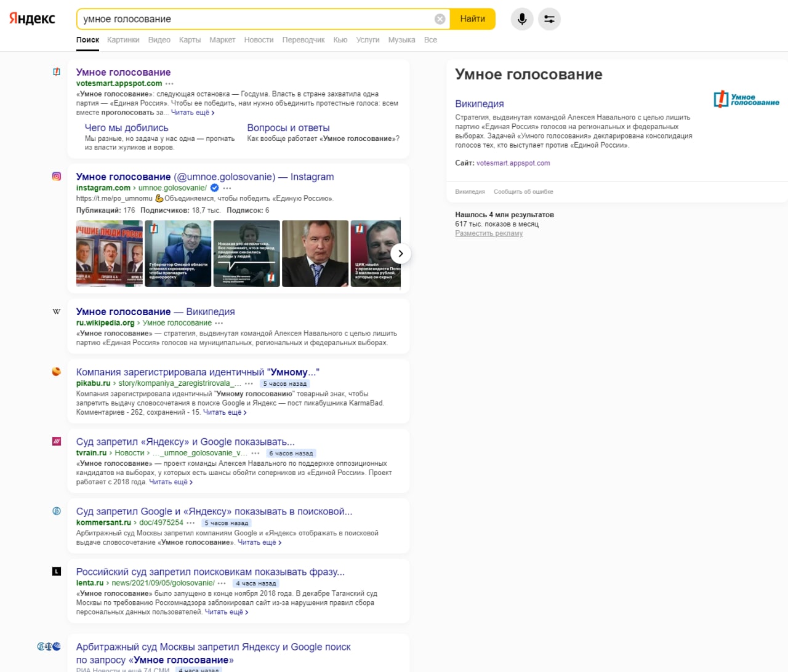Viewport: 788px width, 672px height.
Task: Open the Кью tab
Action: click(x=340, y=40)
